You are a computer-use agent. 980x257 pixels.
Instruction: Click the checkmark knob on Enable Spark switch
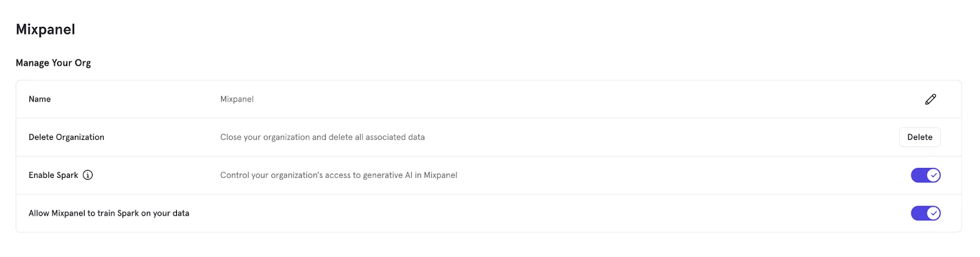click(933, 175)
